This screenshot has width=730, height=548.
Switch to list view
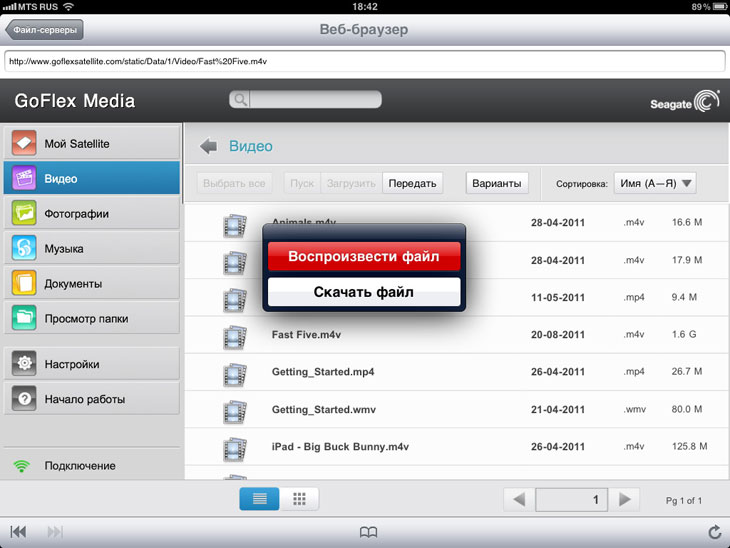(259, 499)
